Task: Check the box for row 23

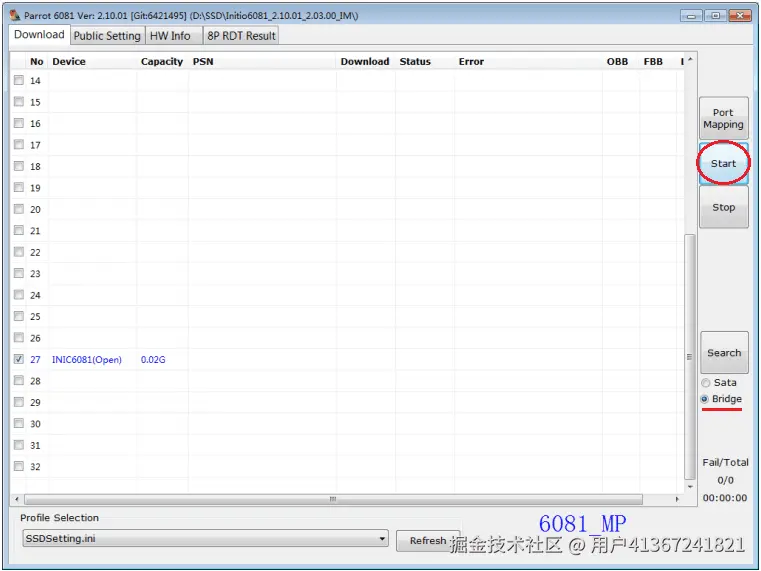Action: pos(19,273)
